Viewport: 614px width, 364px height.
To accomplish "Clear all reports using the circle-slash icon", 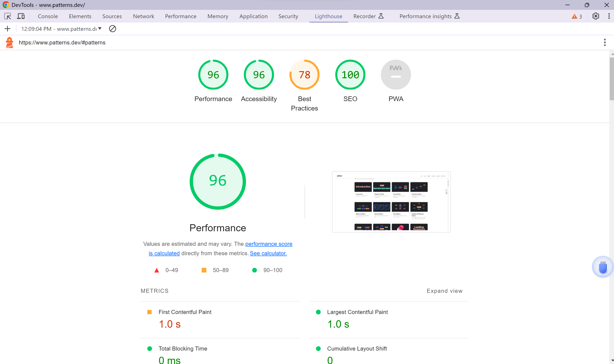I will coord(112,29).
